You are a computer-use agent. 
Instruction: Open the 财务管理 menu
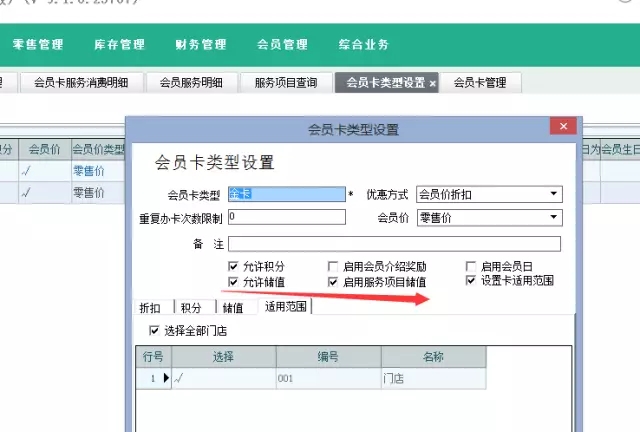tap(201, 45)
